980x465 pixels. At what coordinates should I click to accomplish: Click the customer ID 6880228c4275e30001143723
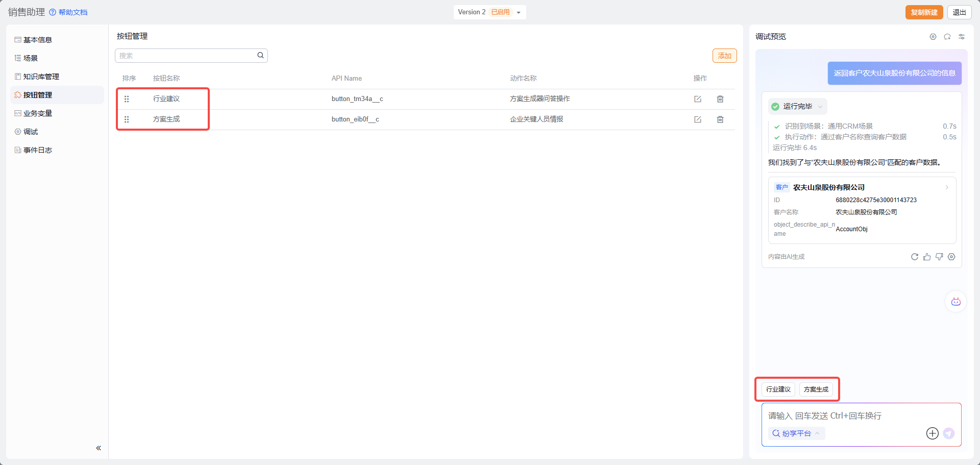tap(876, 200)
